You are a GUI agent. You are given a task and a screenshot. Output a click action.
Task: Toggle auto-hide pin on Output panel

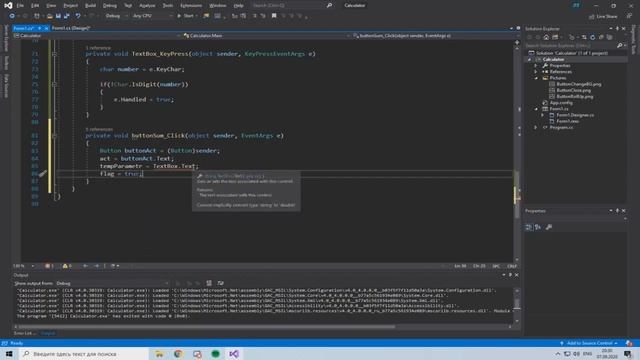point(510,275)
